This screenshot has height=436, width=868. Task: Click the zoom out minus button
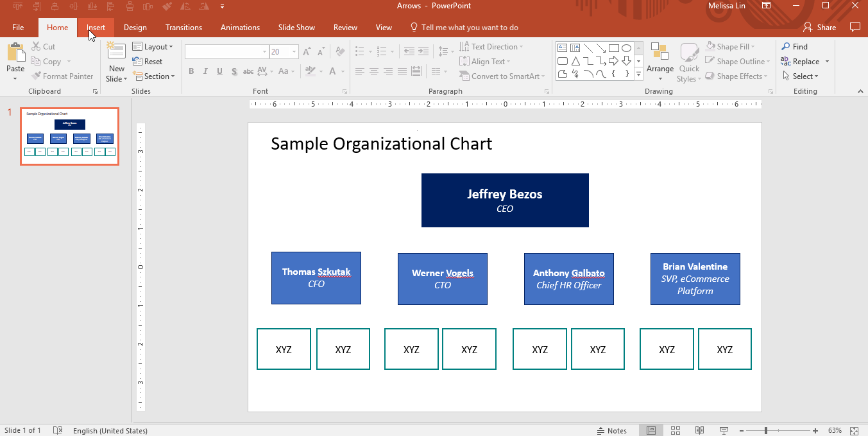pos(741,430)
